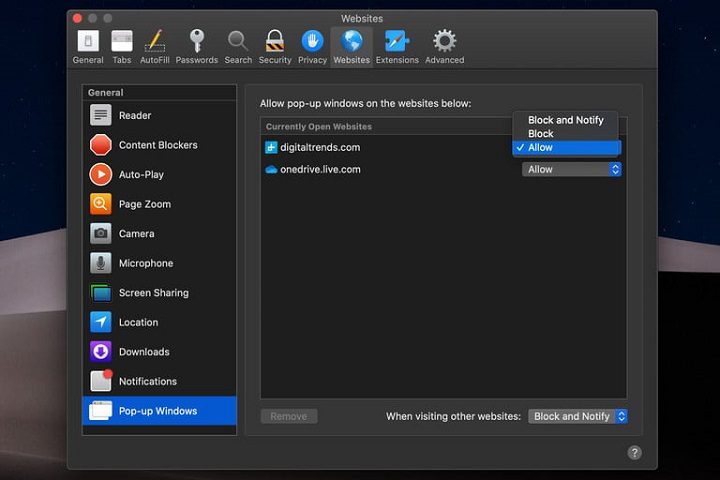Open the General preferences pane
This screenshot has width=720, height=480.
[88, 46]
